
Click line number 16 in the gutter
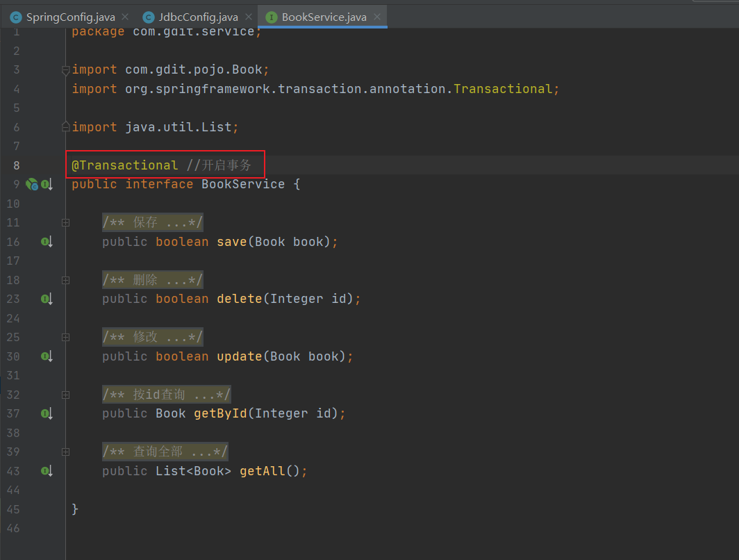[13, 242]
